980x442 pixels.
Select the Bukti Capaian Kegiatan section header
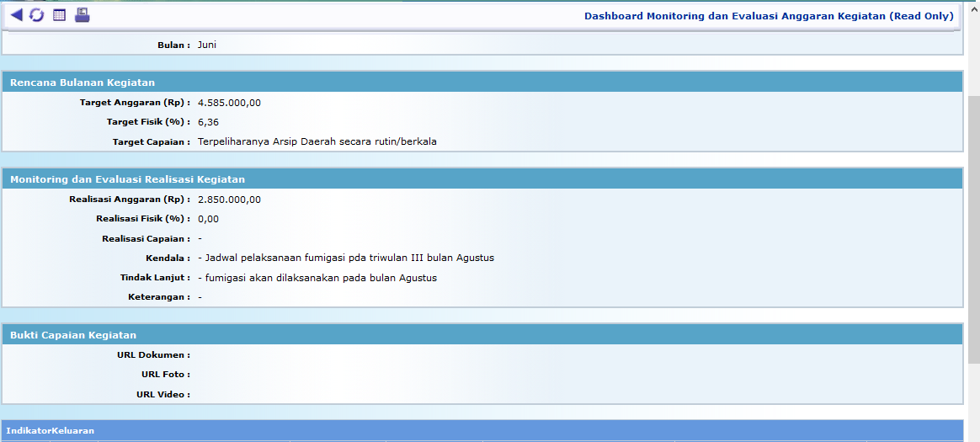(x=73, y=335)
